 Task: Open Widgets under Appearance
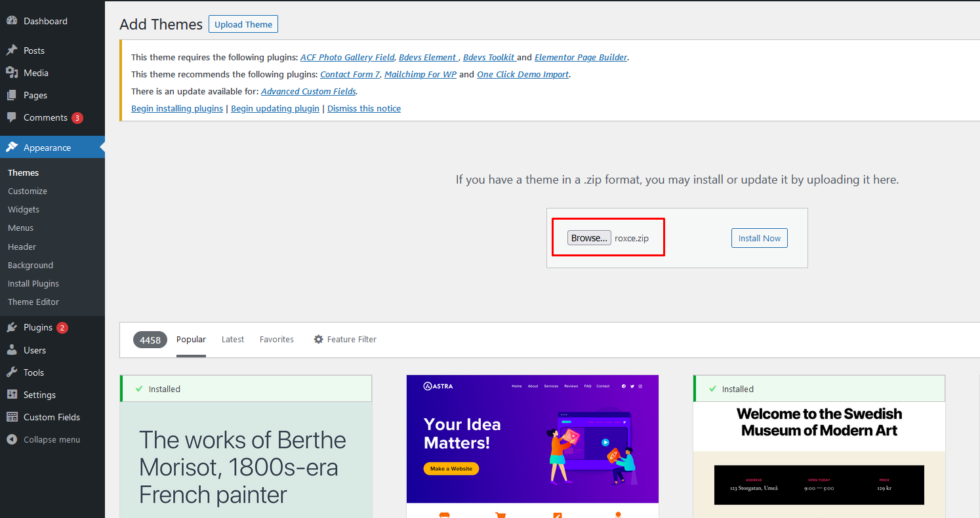coord(24,209)
